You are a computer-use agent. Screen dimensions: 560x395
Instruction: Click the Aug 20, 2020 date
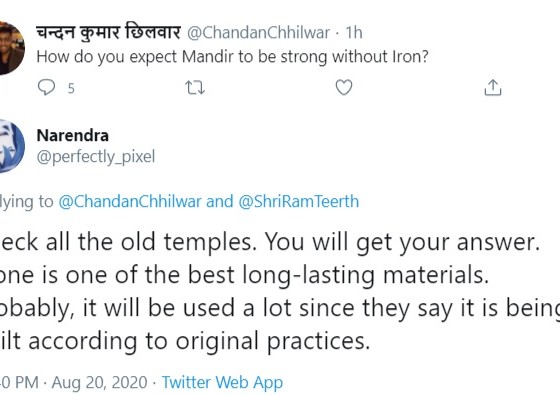99,382
